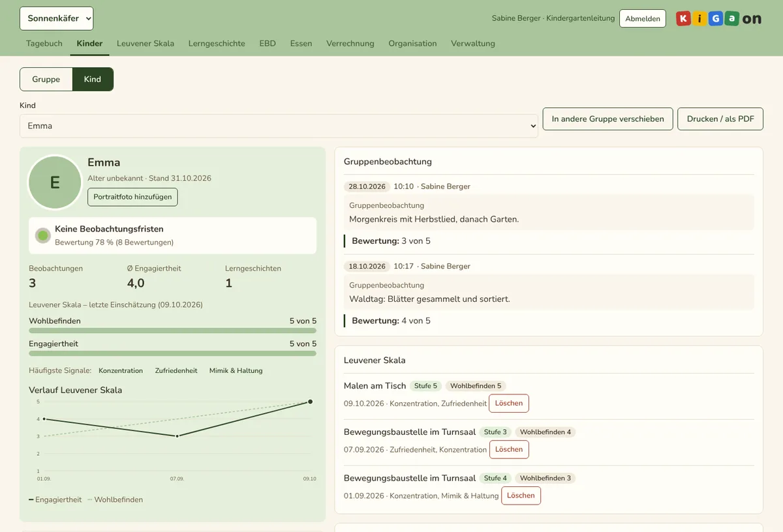Click the 07.09. low point in the chart
Viewport: 783px width, 532px height.
pos(177,436)
